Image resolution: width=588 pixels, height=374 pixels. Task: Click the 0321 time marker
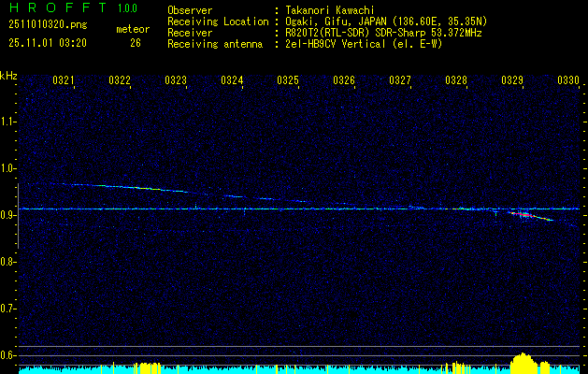[x=64, y=81]
